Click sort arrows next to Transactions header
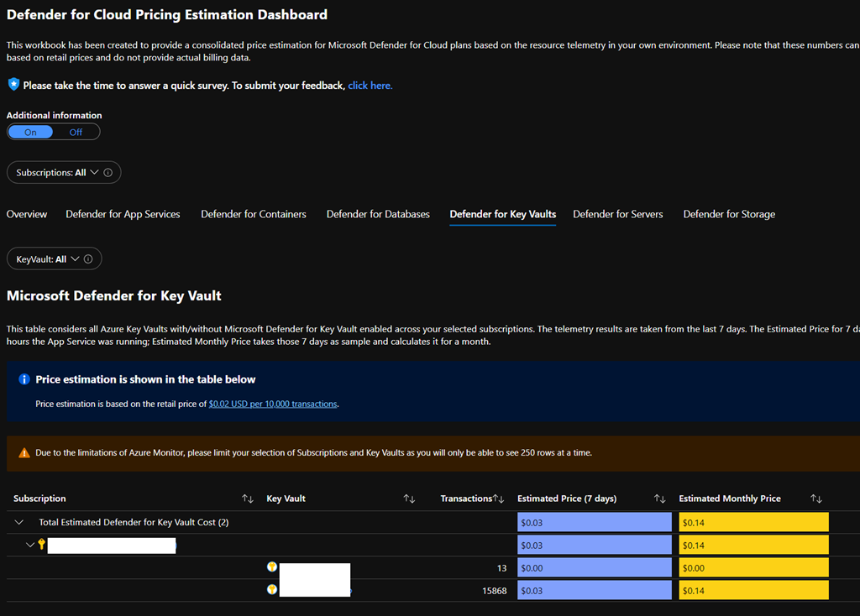Screen dimensions: 860x616 pos(499,499)
